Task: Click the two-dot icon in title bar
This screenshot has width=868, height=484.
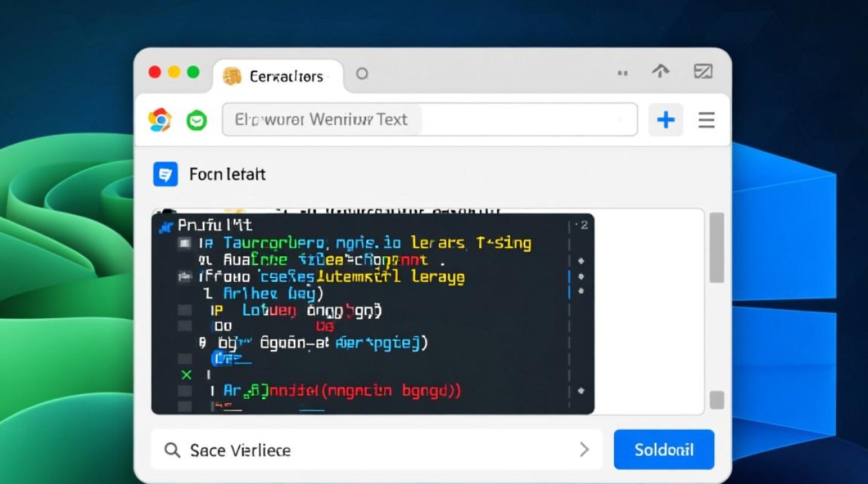Action: click(623, 74)
